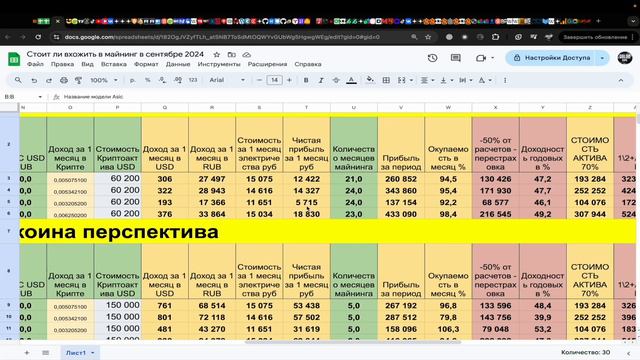Open the Справка menu
Image resolution: width=640 pixels, height=360 pixels.
[308, 64]
